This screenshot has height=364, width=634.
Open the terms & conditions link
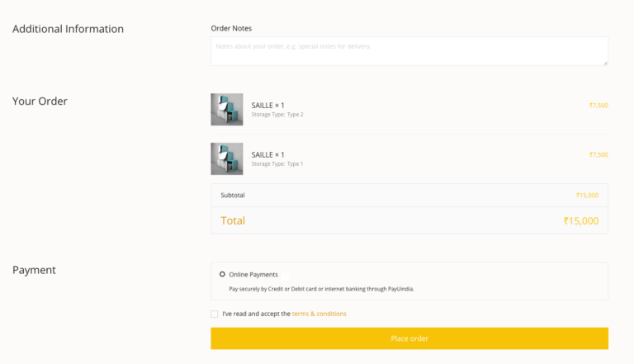(319, 314)
